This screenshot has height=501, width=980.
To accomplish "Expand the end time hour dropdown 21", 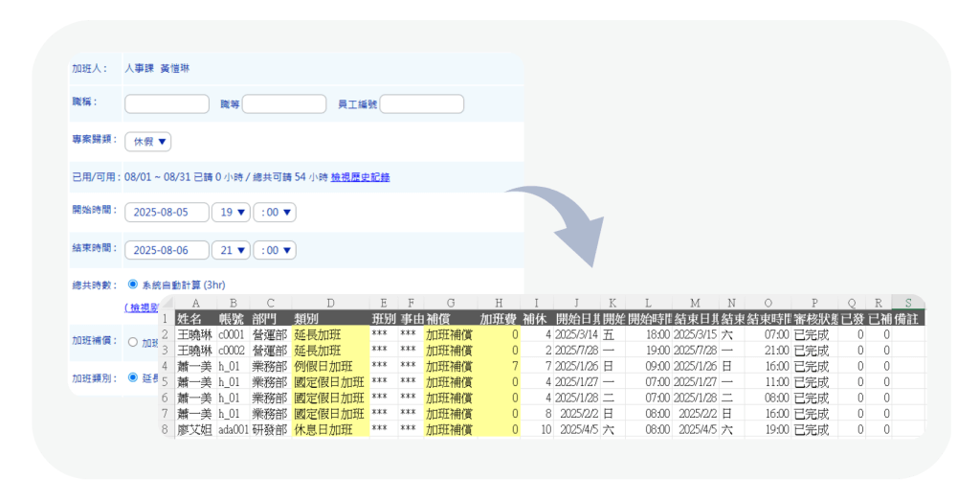I will coord(231,250).
